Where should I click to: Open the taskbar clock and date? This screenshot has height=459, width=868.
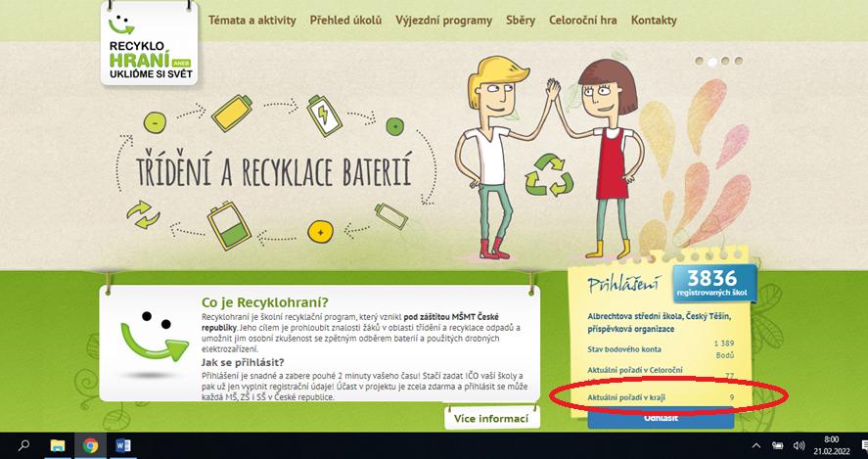(831, 445)
